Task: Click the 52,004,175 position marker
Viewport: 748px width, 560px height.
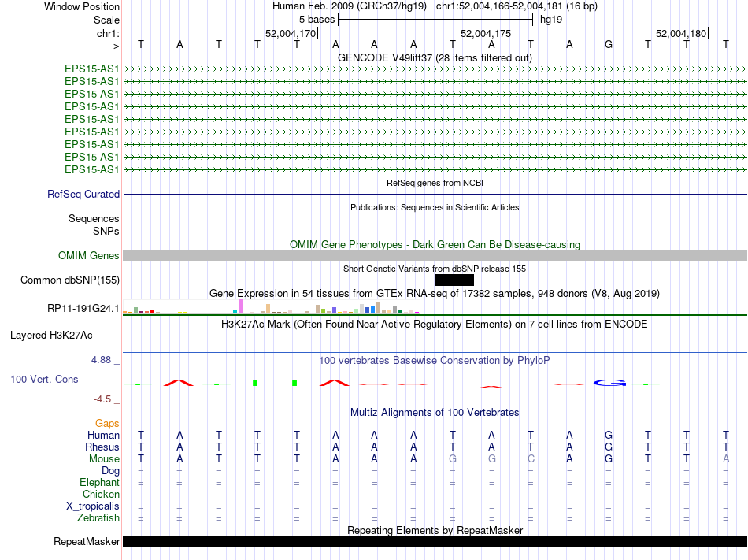Action: tap(486, 33)
